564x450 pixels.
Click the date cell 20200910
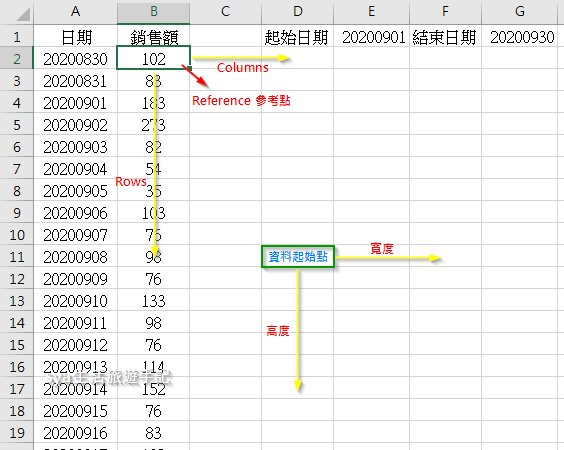[x=76, y=301]
